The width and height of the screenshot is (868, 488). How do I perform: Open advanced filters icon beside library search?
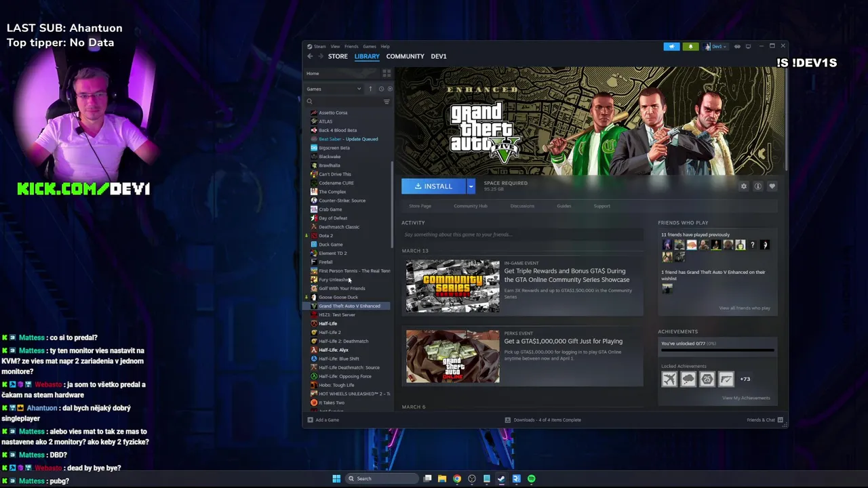pyautogui.click(x=387, y=102)
